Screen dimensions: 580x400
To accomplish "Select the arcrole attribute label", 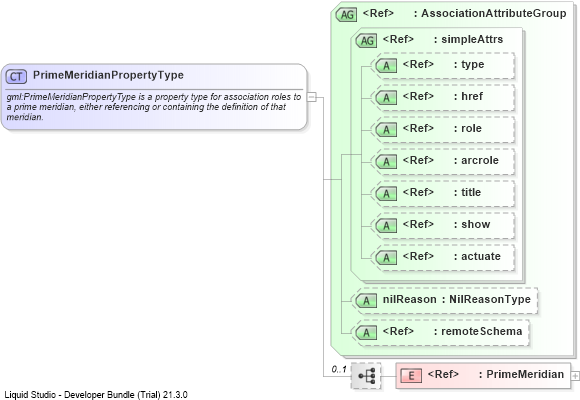I will click(480, 160).
